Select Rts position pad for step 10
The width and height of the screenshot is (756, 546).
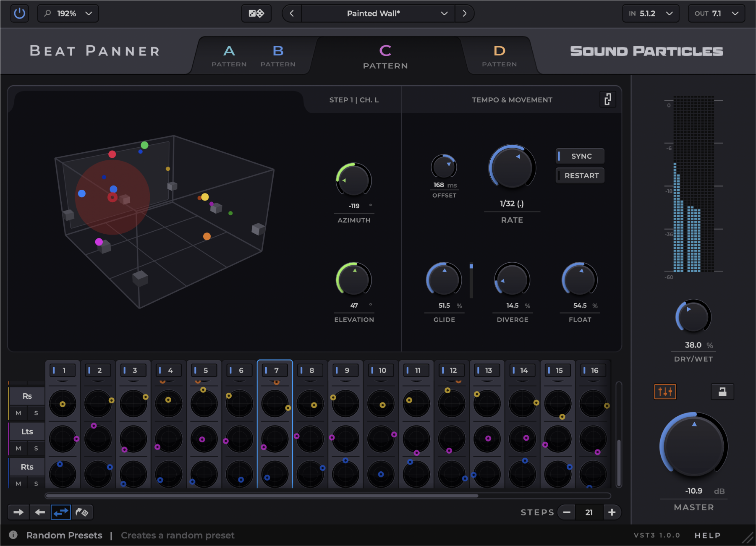point(381,474)
